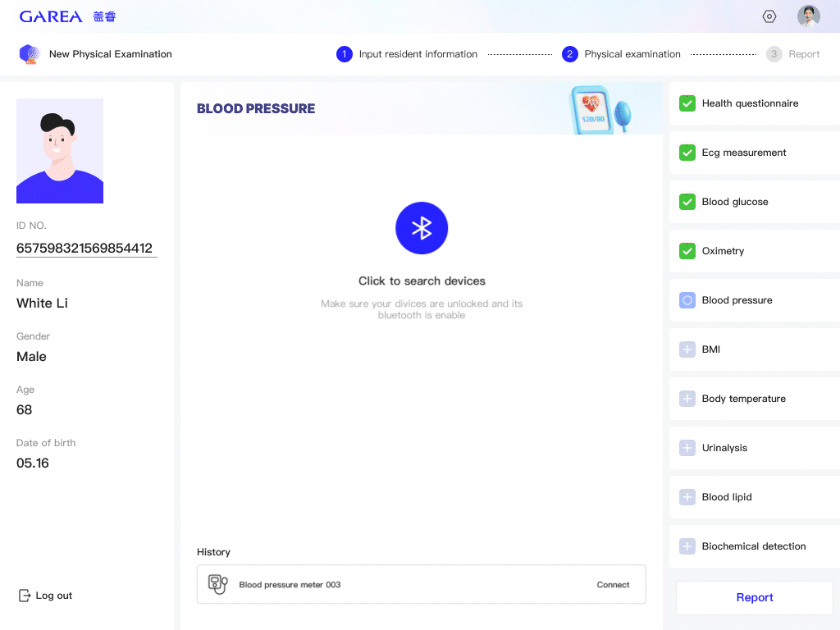Screen dimensions: 840x630
Task: Select Blood pressure exam item
Action: [x=755, y=300]
